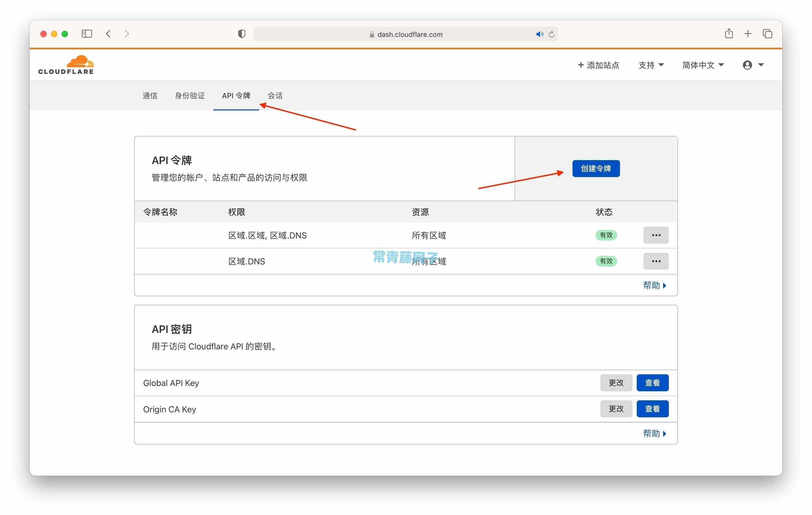
Task: Click the 有效 status badge of 区域.区域 row
Action: (606, 235)
